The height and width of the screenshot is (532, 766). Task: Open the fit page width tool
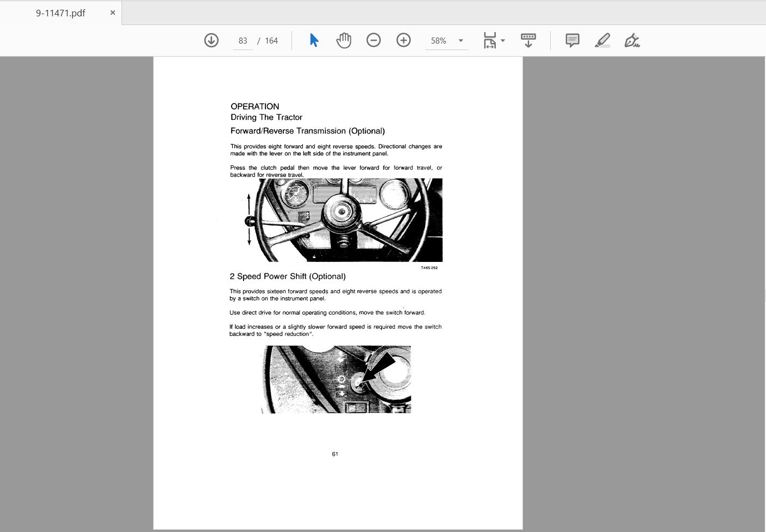coord(490,40)
